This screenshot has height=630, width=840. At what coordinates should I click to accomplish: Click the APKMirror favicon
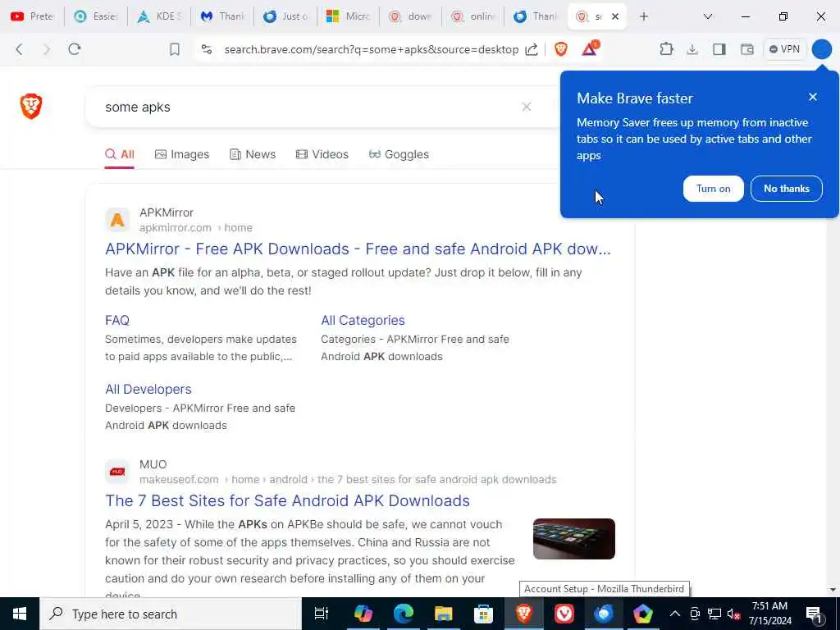[x=117, y=220]
